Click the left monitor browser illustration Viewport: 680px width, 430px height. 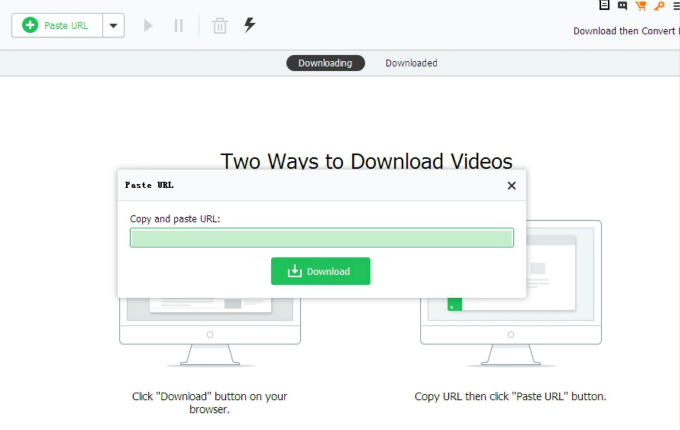209,325
